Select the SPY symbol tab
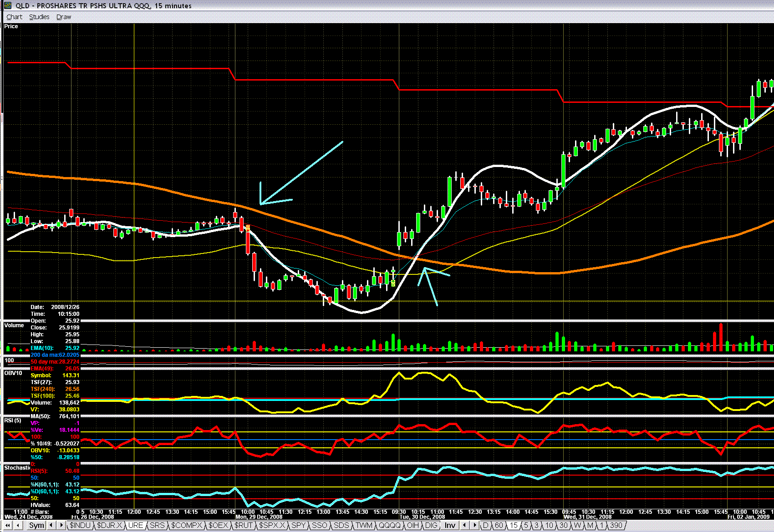774x532 pixels. point(299,525)
